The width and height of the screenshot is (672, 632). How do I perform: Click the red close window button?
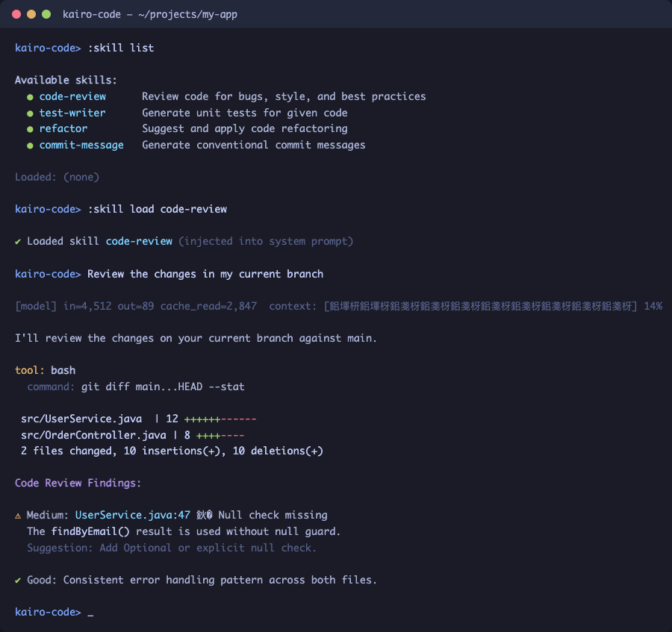[16, 14]
